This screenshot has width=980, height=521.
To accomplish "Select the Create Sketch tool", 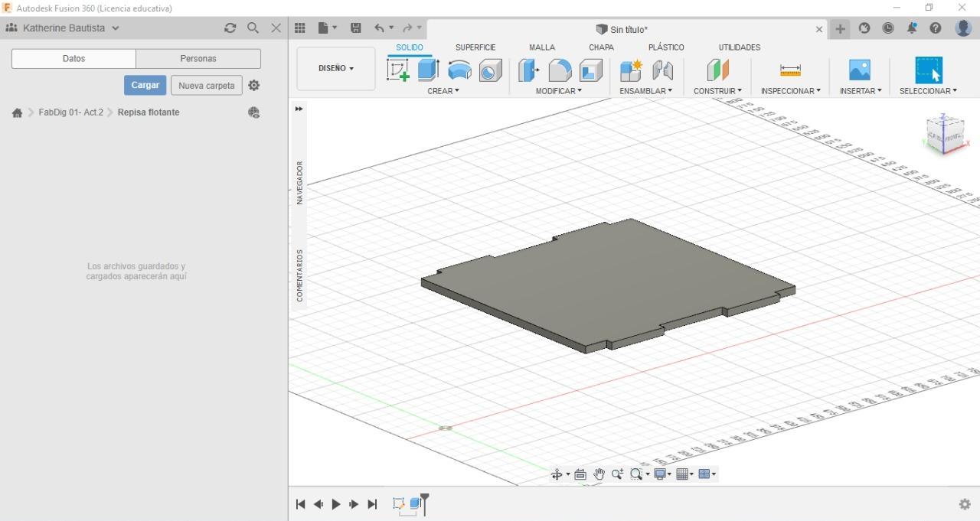I will click(398, 70).
